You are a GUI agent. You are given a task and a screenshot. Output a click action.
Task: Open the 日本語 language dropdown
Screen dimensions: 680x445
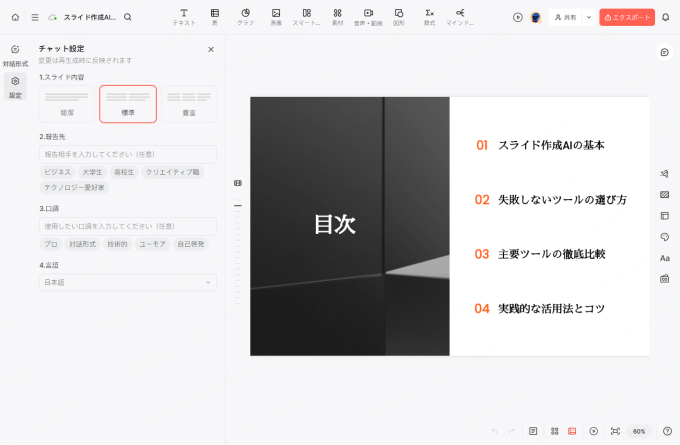pos(128,282)
